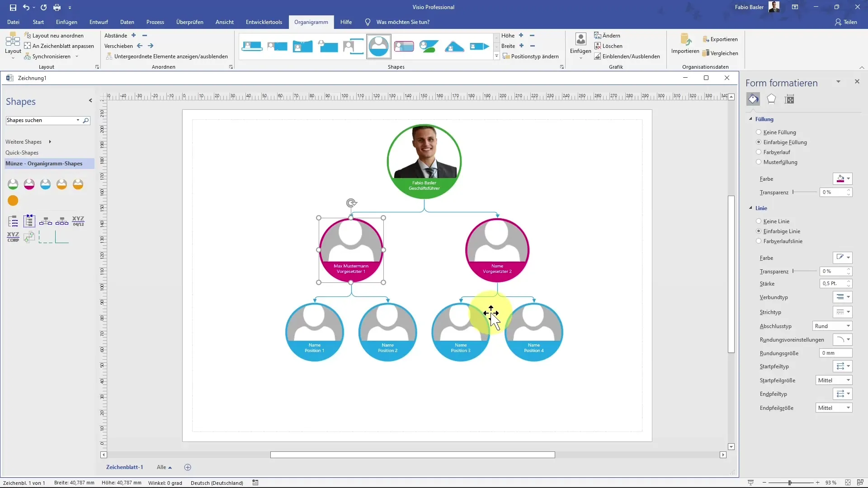The width and height of the screenshot is (868, 488).
Task: Open Größe und Eigenschaften tab icon
Action: (x=789, y=99)
